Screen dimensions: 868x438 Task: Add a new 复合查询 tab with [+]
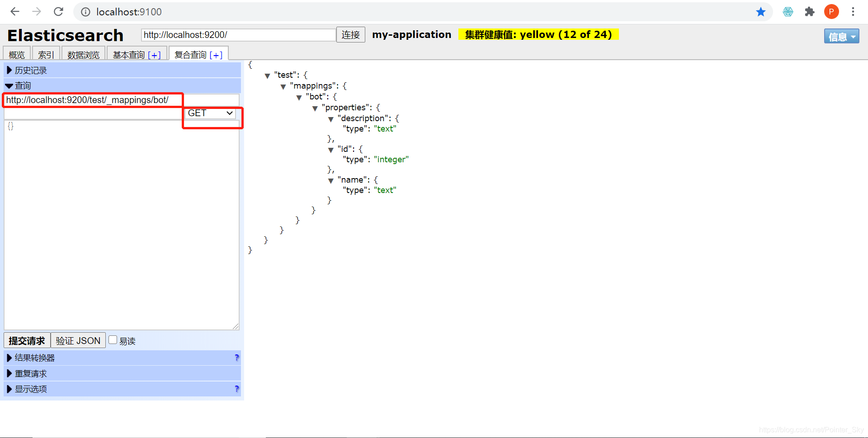click(216, 55)
